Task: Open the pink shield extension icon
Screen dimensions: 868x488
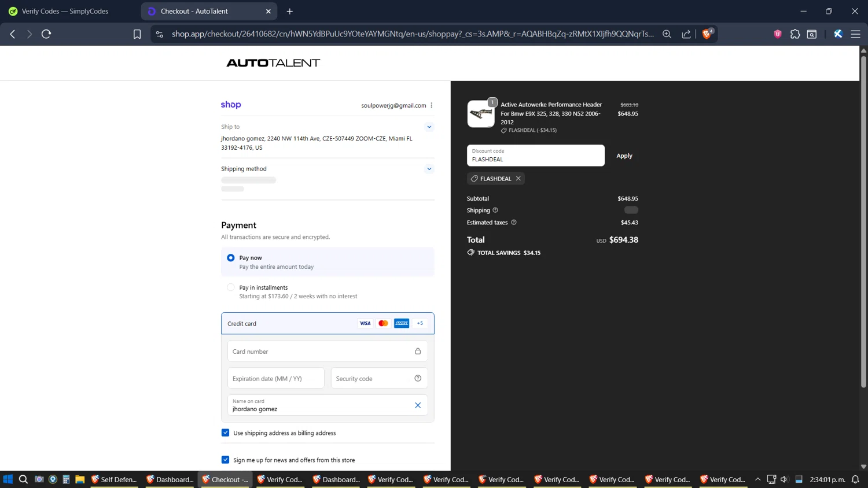Action: click(778, 34)
